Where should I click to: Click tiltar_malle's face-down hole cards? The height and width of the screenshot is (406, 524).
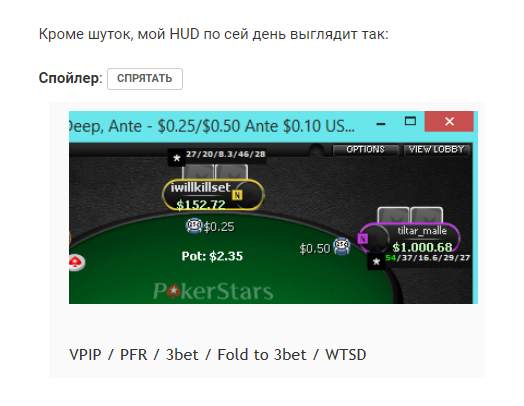click(x=410, y=215)
